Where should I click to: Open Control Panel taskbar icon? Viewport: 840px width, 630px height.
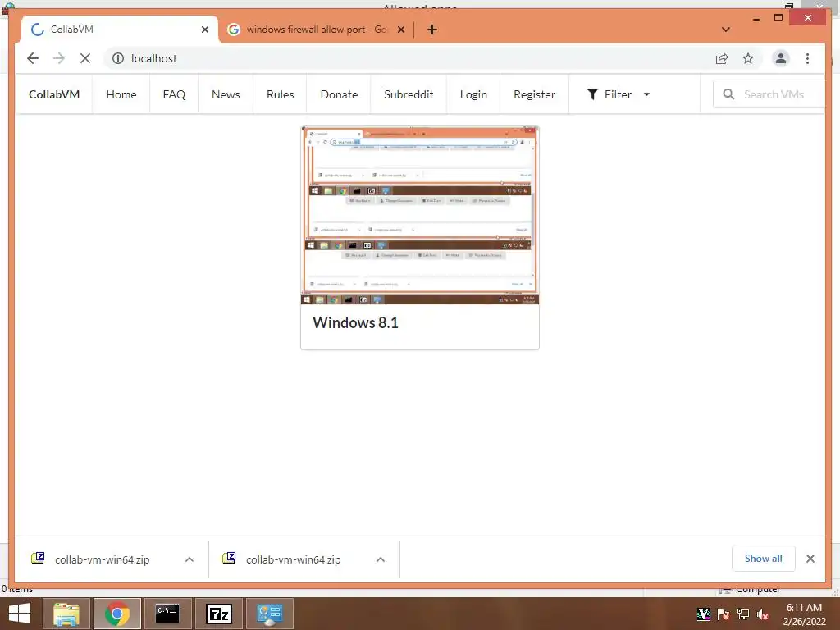[269, 614]
